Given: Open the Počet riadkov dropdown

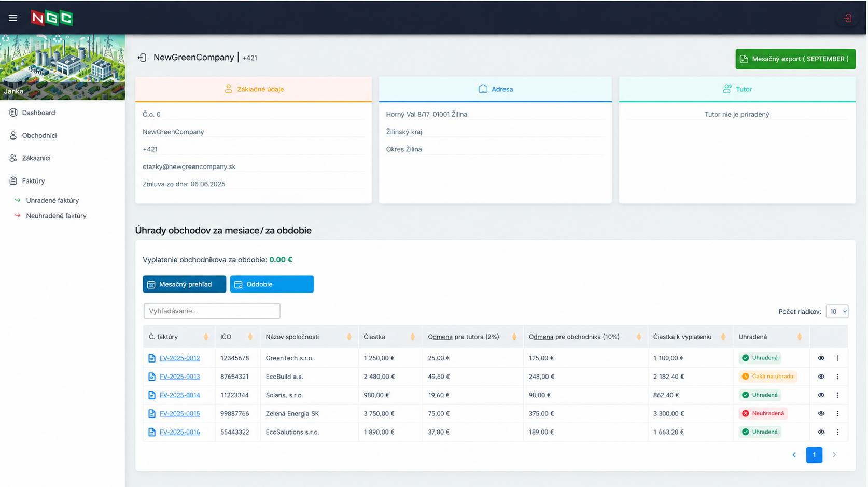Looking at the screenshot, I should (x=837, y=312).
